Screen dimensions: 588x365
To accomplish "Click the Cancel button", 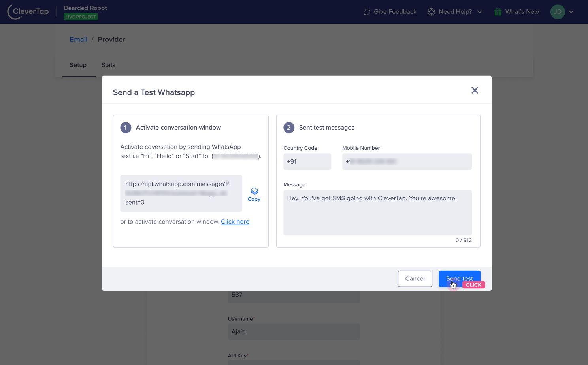I will tap(415, 278).
